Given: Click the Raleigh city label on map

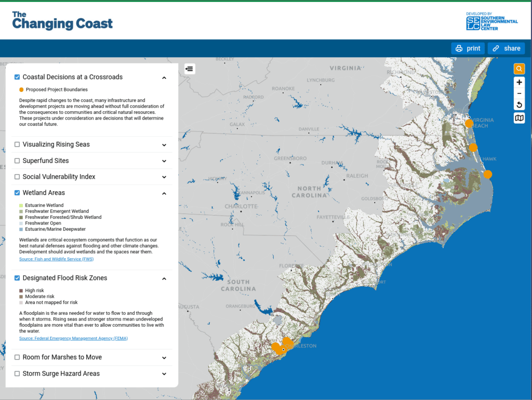Looking at the screenshot, I should click(x=357, y=176).
